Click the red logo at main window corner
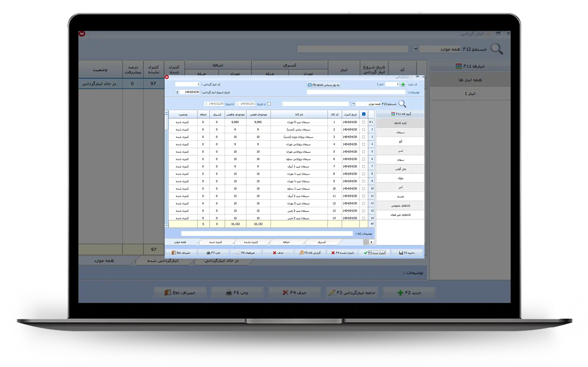This screenshot has height=367, width=588. [x=82, y=34]
